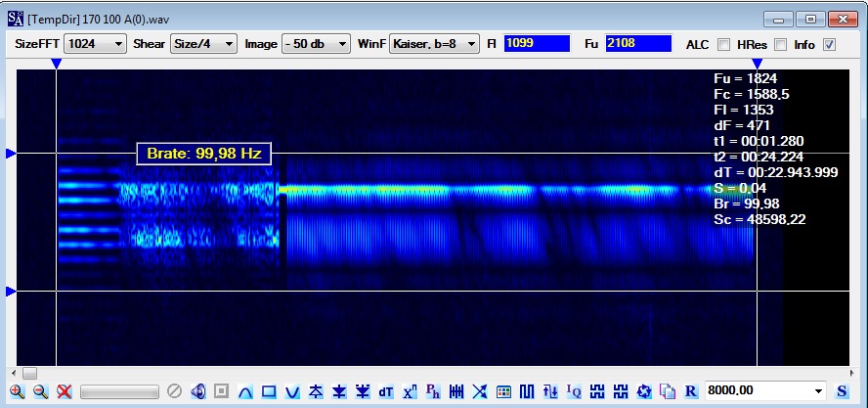The width and height of the screenshot is (868, 408).
Task: Open the X power n tool
Action: click(x=410, y=391)
